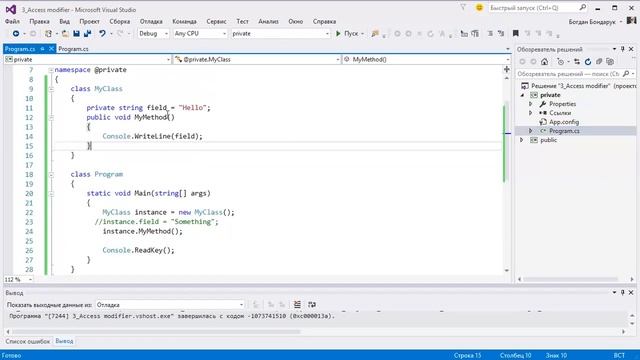Collapse the 'private' project node
640x360 pixels.
pos(522,95)
